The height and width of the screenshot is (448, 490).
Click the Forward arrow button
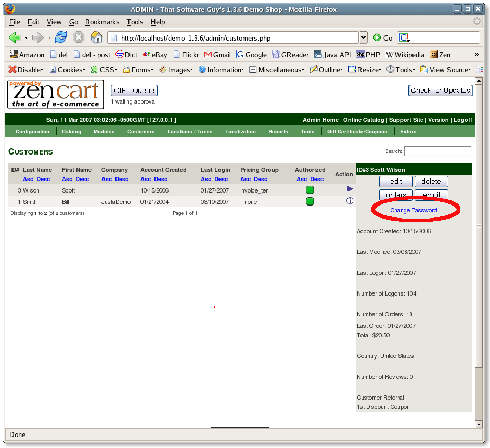pos(38,38)
